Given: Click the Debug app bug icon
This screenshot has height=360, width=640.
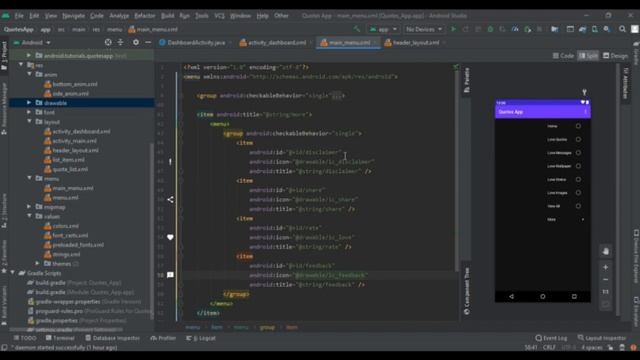Looking at the screenshot, I should tap(490, 29).
